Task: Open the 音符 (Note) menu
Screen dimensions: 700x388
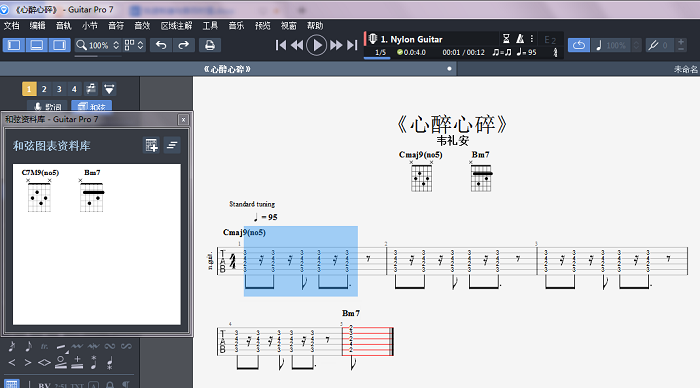Action: pyautogui.click(x=116, y=26)
